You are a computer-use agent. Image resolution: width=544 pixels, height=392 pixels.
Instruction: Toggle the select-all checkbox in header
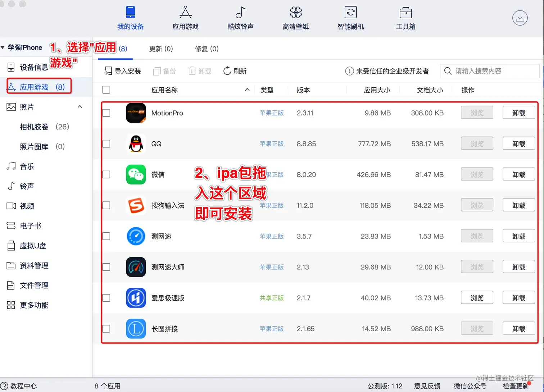tap(106, 90)
